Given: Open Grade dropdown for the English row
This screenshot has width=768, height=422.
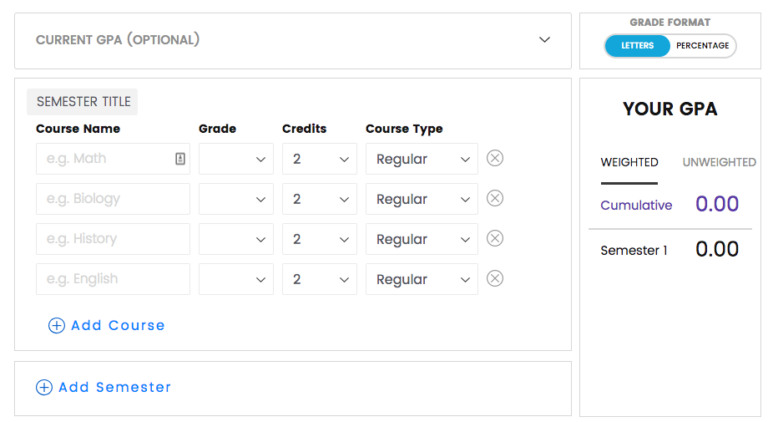Looking at the screenshot, I should (x=236, y=279).
